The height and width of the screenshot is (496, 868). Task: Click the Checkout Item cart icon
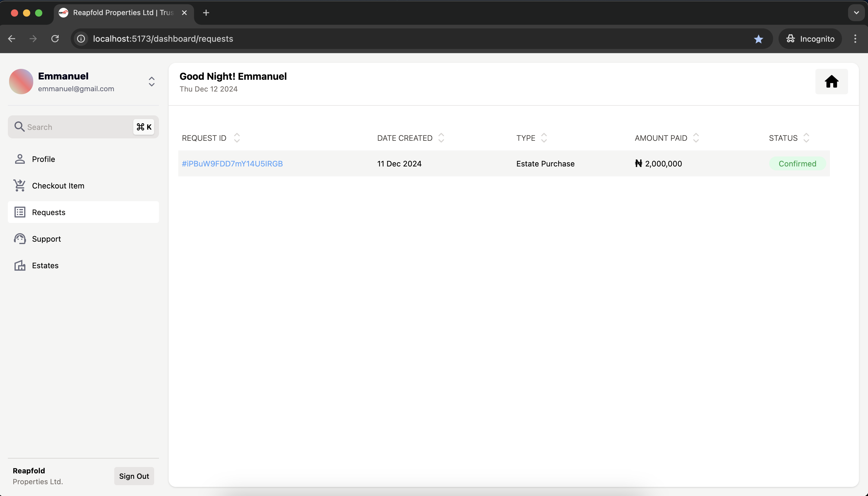click(x=20, y=186)
